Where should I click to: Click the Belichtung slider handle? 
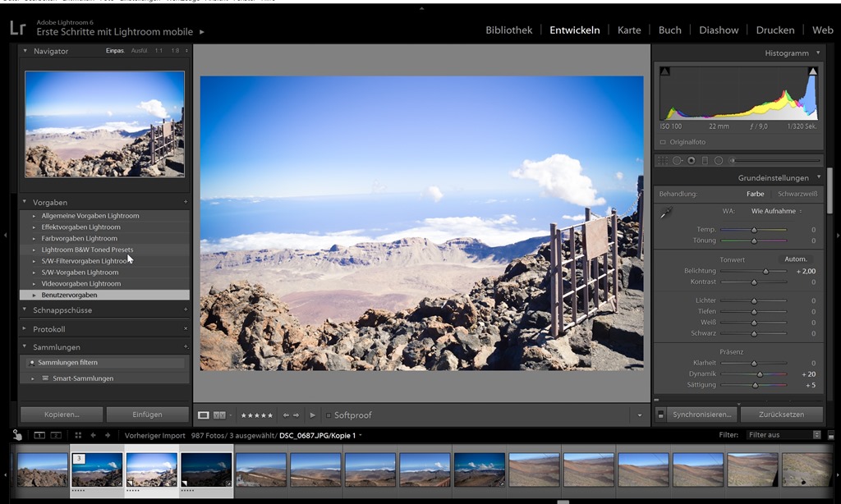point(766,272)
